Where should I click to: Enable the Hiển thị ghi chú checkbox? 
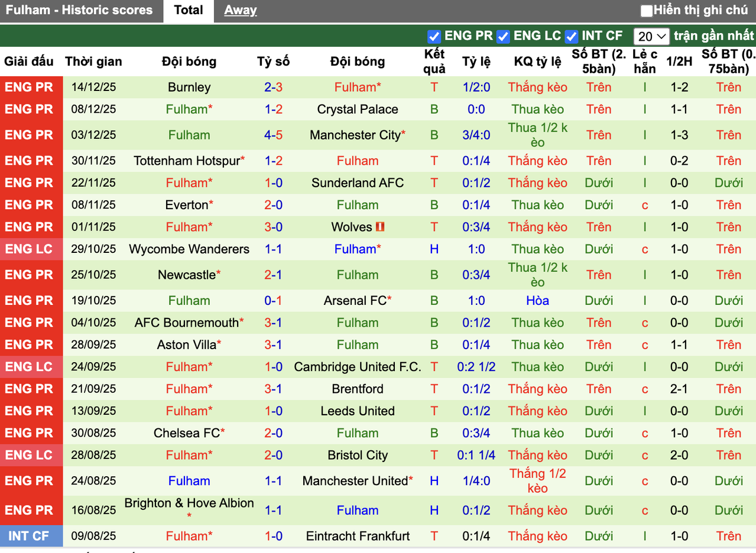(647, 11)
